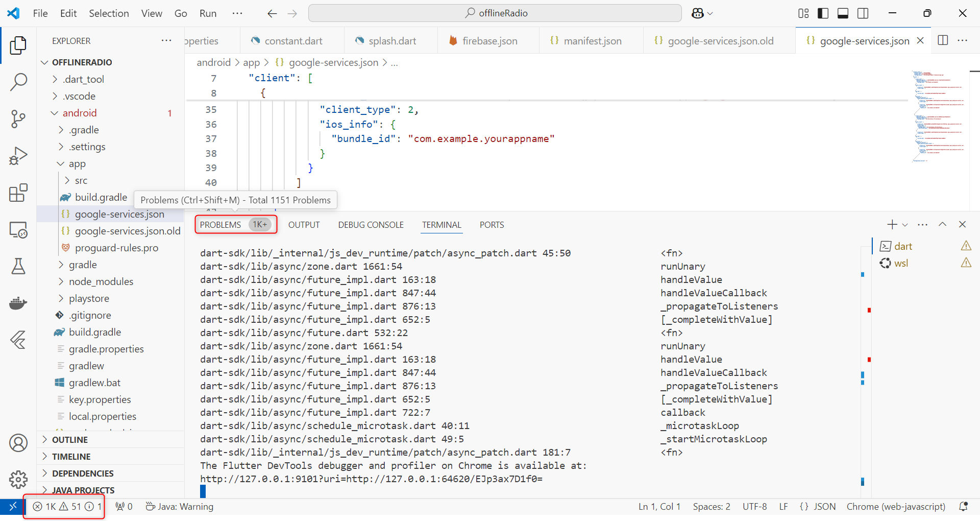Open the additional menus ellipsis in menu bar
The height and width of the screenshot is (521, 980).
tap(237, 13)
